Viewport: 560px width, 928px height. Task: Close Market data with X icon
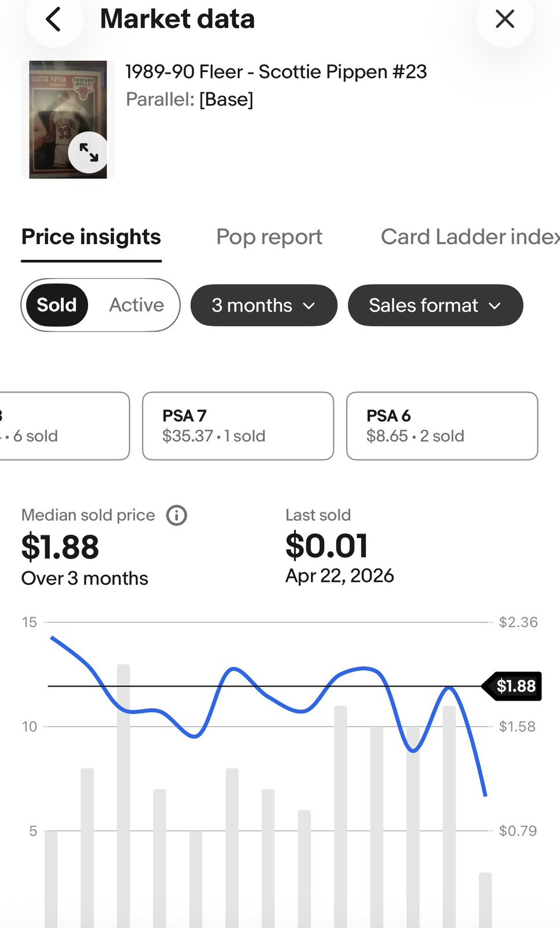pyautogui.click(x=505, y=19)
